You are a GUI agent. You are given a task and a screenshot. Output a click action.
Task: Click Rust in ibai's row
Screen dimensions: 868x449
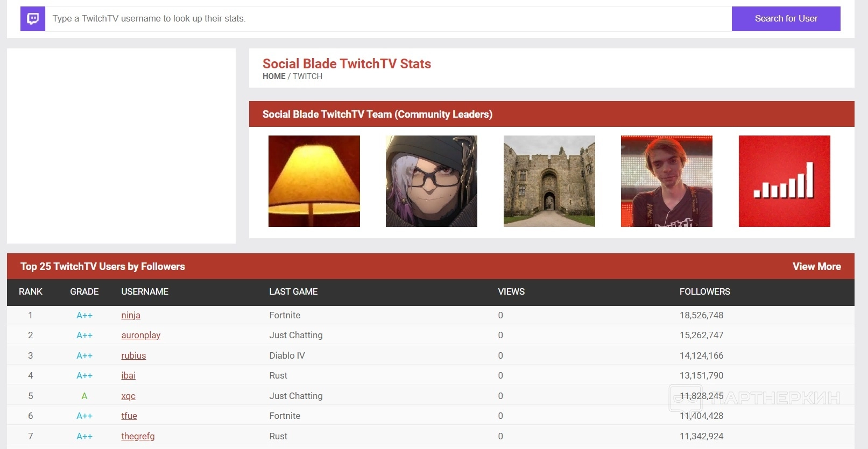click(x=278, y=375)
